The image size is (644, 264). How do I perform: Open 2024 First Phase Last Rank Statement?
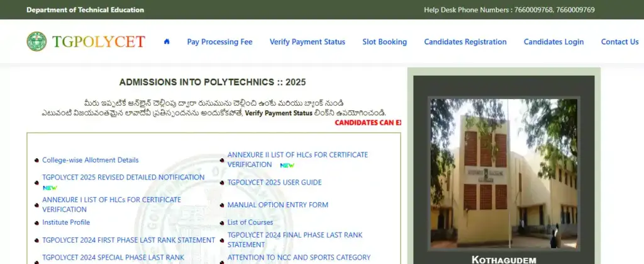(128, 239)
